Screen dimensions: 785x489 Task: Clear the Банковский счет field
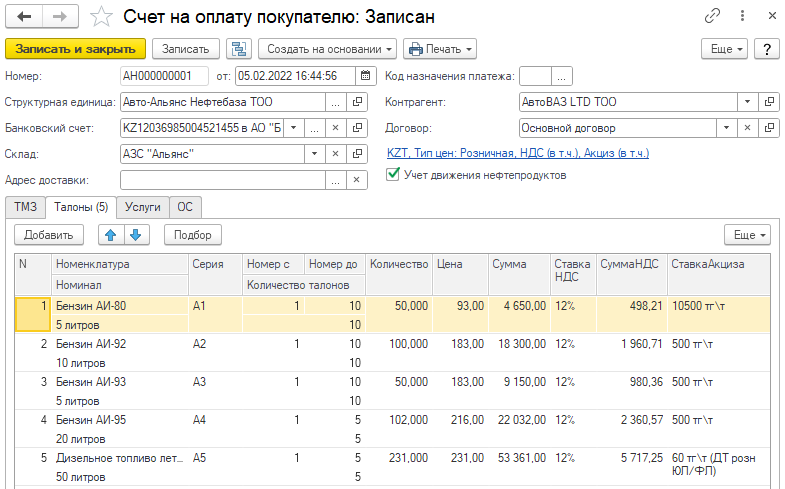[336, 128]
